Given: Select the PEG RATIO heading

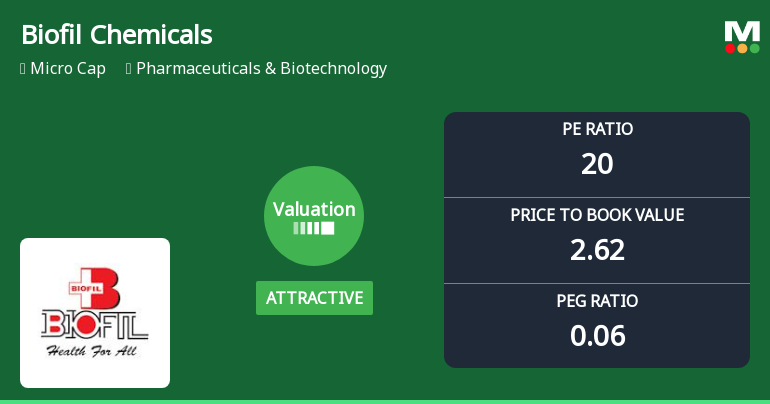Looking at the screenshot, I should point(597,301).
